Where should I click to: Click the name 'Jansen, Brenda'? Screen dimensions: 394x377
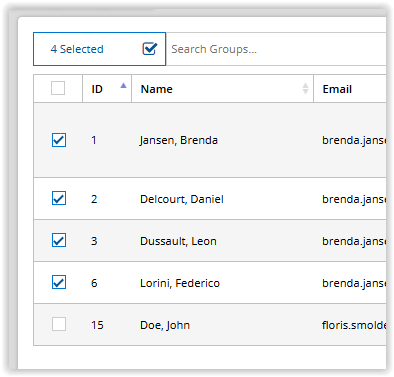(179, 140)
